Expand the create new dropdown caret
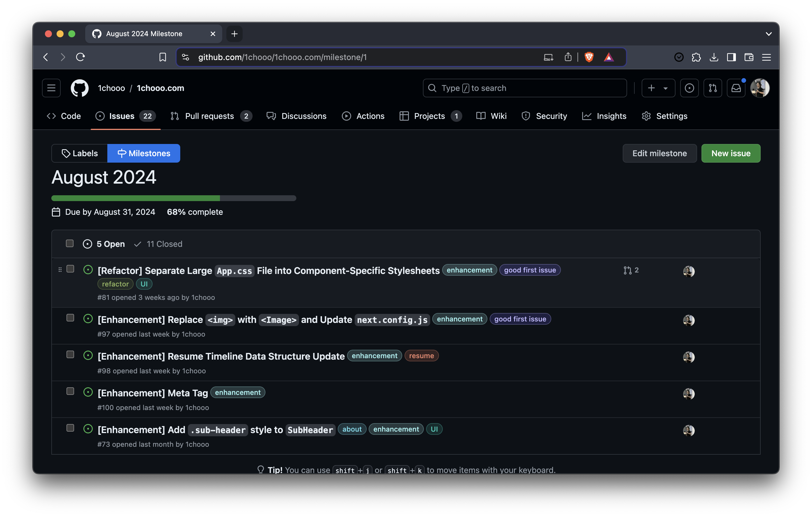 pos(665,88)
